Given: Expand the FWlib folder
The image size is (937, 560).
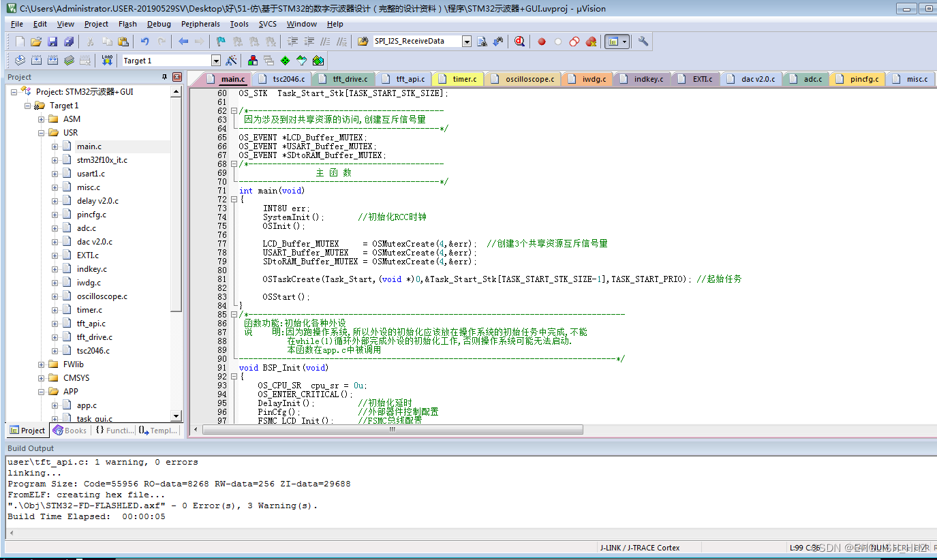Looking at the screenshot, I should 42,364.
